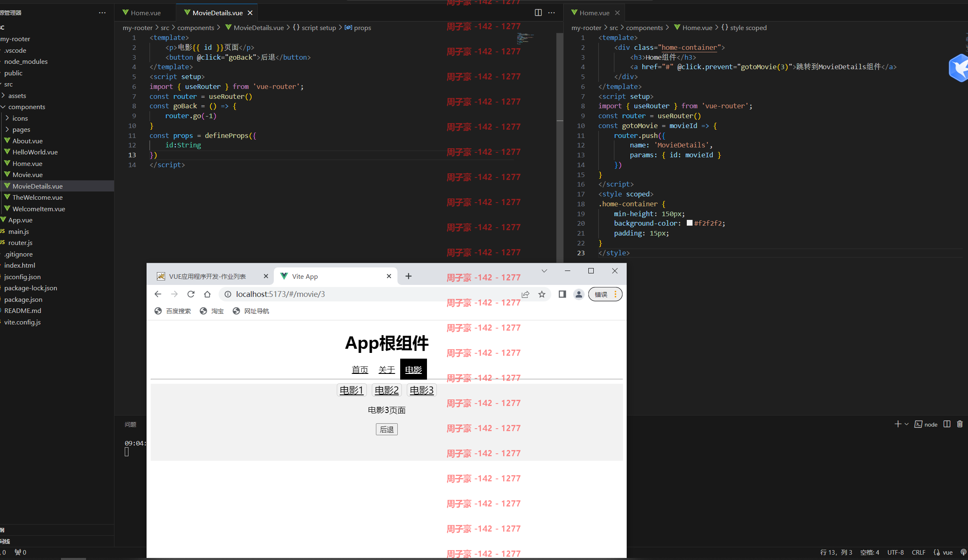This screenshot has height=560, width=968.
Task: Click the code minimap in MovieDetails editor
Action: click(525, 39)
